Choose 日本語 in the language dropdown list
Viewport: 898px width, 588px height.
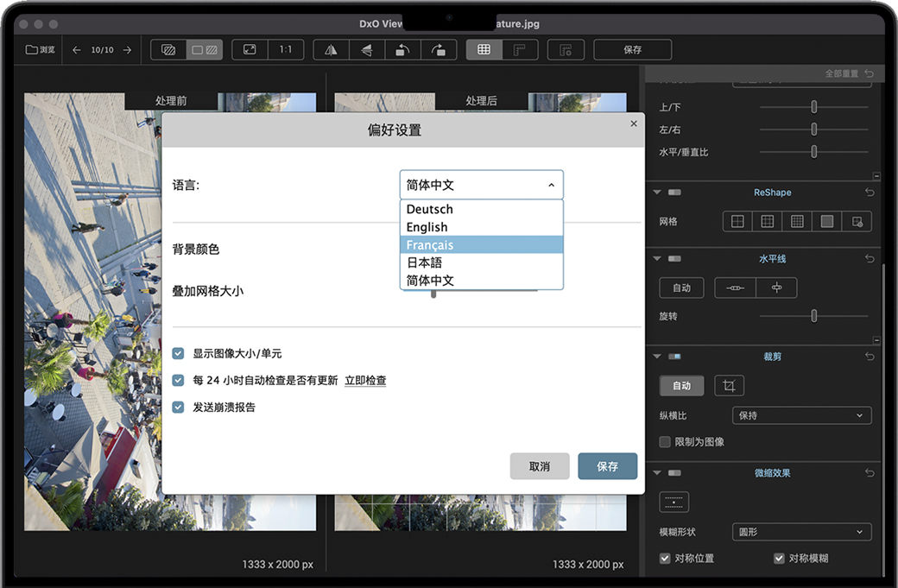click(481, 262)
